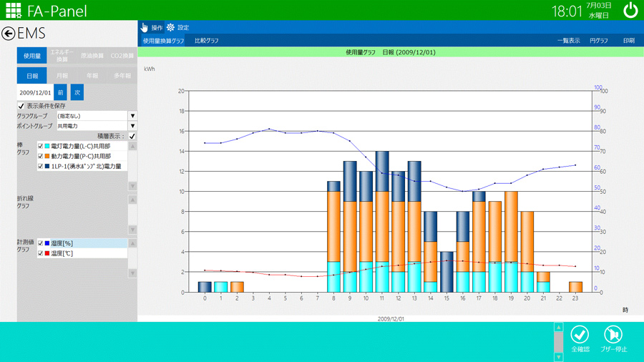Select the グラフグループ (指定なし) combo box
The width and height of the screenshot is (644, 362).
click(x=97, y=116)
